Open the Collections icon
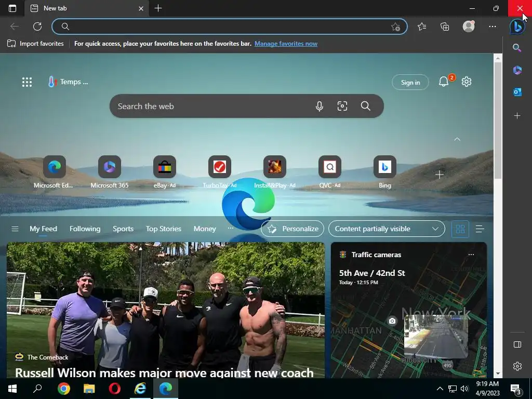 click(445, 26)
